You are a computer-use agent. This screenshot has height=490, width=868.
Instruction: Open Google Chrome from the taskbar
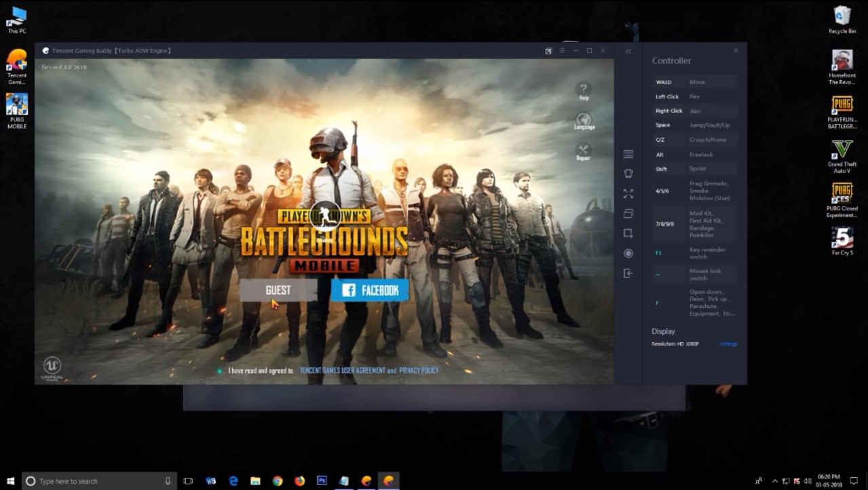point(278,480)
